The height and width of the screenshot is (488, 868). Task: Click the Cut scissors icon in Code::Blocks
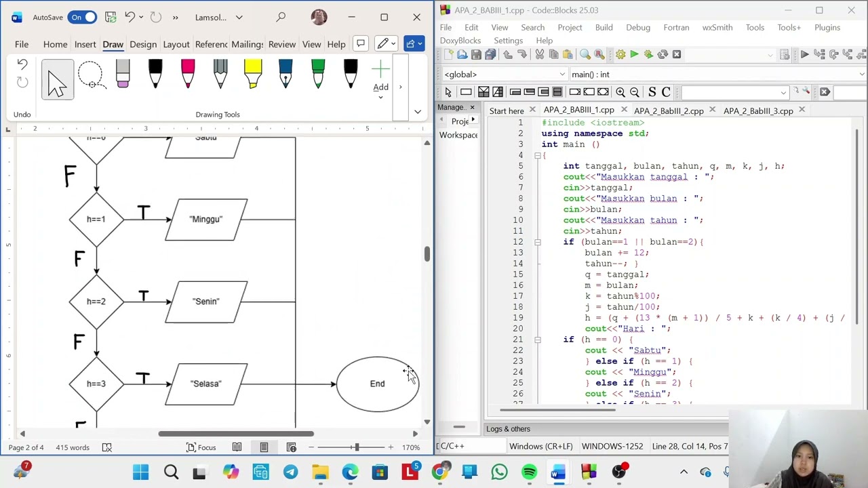[540, 54]
